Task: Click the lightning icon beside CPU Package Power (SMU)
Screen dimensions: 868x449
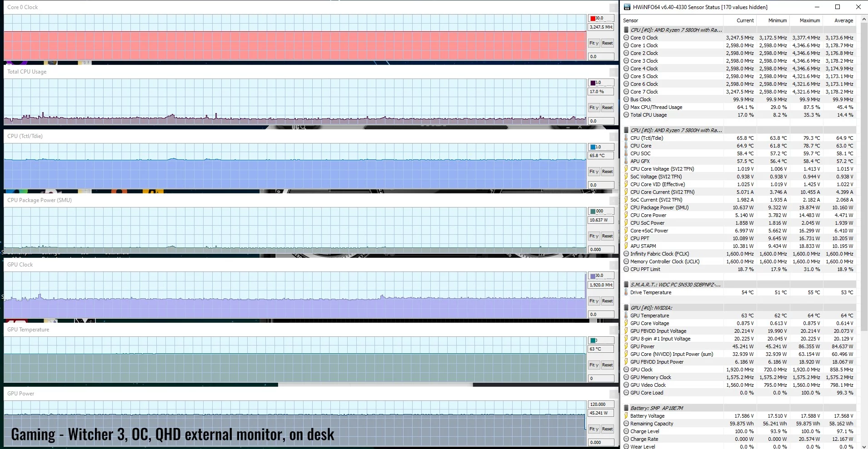Action: pos(626,207)
